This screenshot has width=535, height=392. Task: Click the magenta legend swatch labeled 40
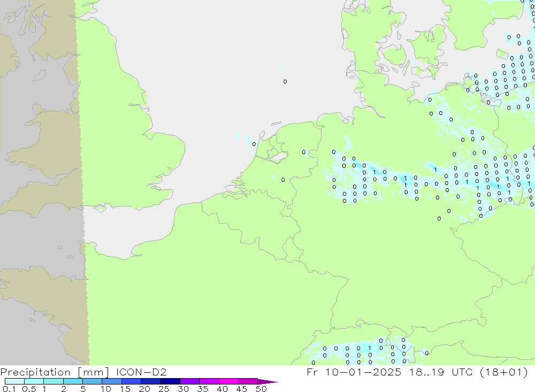click(x=228, y=381)
